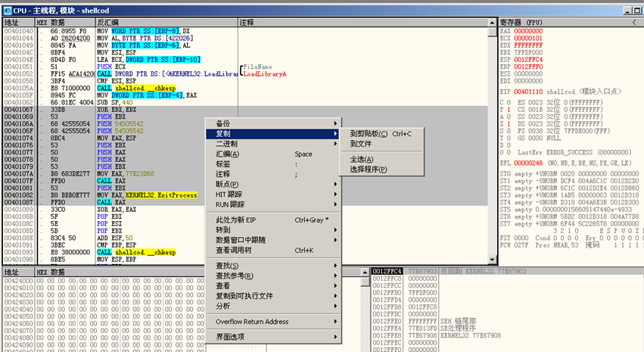Open 界面选项 submenu

coord(273,337)
